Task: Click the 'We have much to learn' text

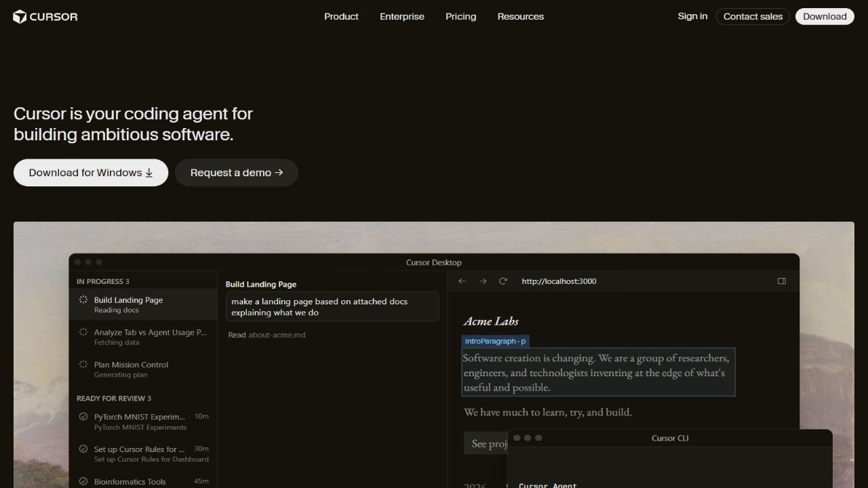Action: pos(548,412)
